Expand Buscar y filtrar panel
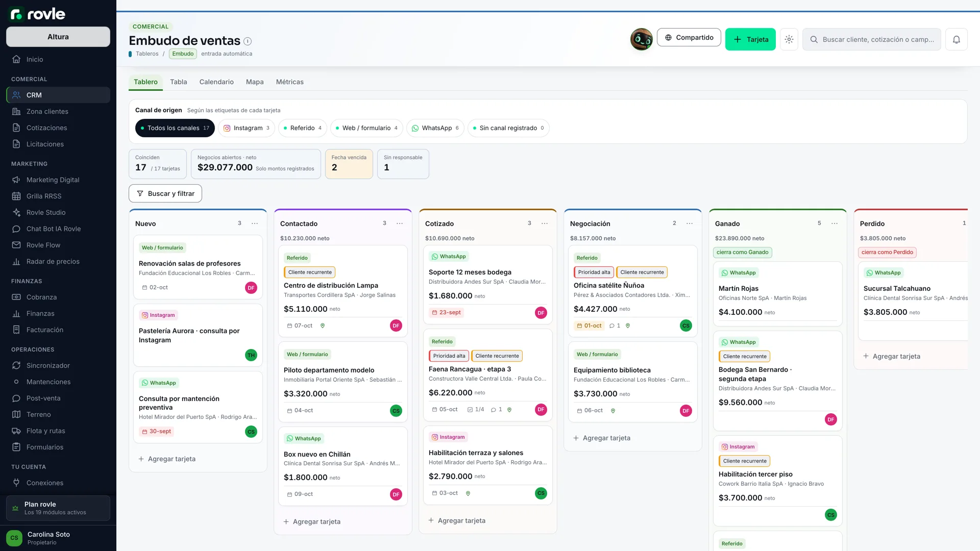 pos(165,194)
